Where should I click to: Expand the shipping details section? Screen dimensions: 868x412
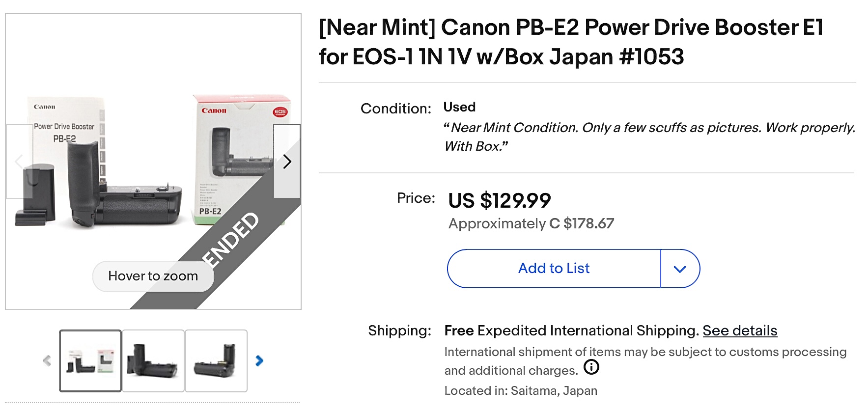(x=740, y=330)
